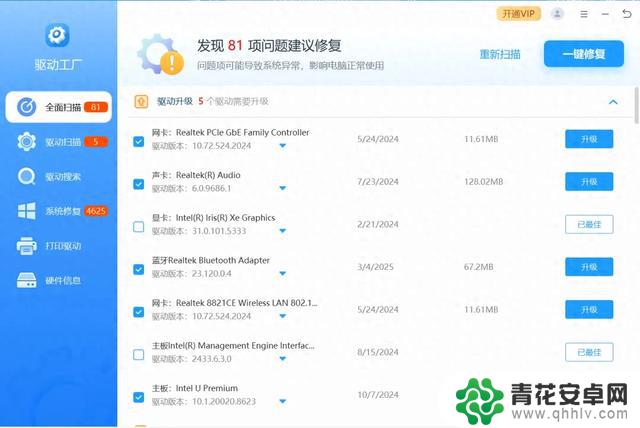Click the date 3/4/2025

pyautogui.click(x=375, y=267)
